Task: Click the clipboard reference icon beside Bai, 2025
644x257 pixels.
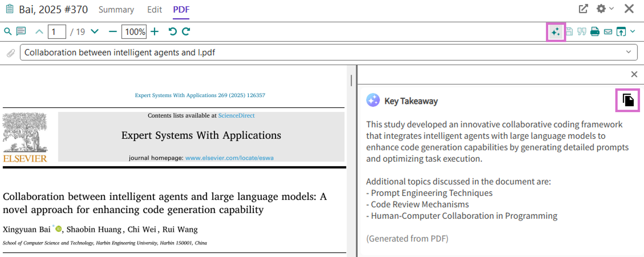Action: pos(9,9)
